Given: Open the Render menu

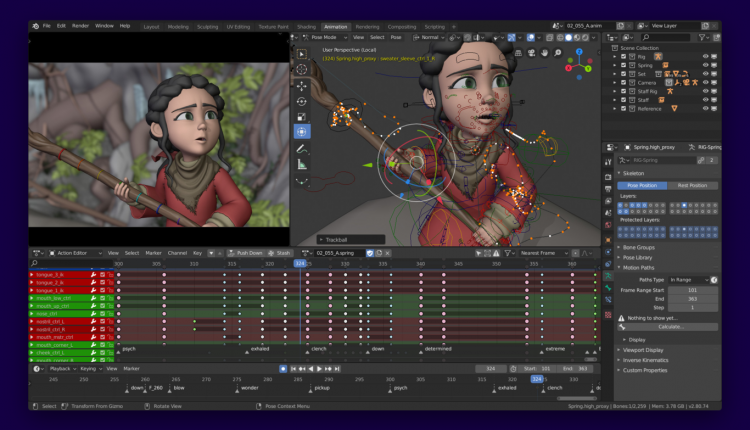Looking at the screenshot, I should coord(80,26).
